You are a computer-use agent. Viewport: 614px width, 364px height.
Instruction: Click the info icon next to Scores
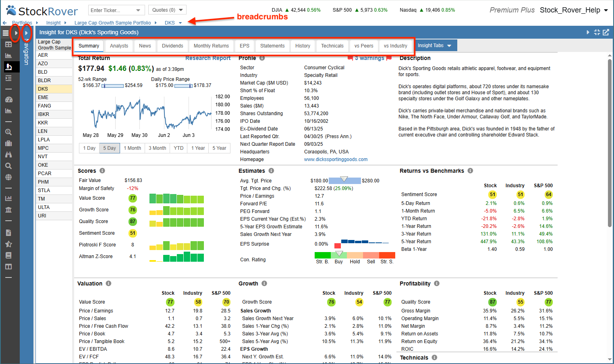[102, 171]
